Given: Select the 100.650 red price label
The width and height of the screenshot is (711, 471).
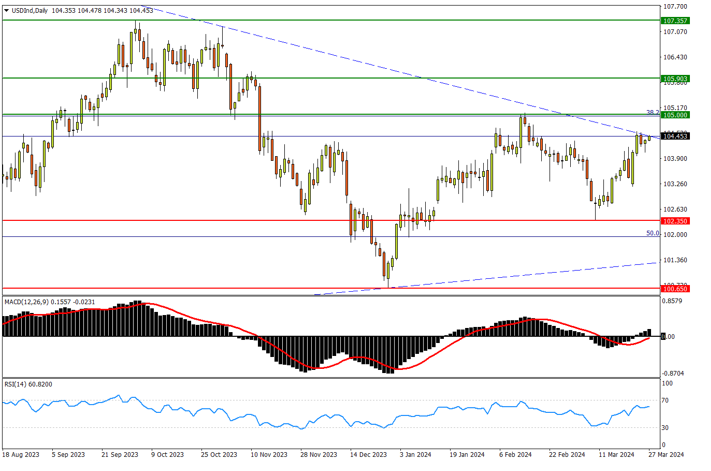Looking at the screenshot, I should tap(674, 289).
